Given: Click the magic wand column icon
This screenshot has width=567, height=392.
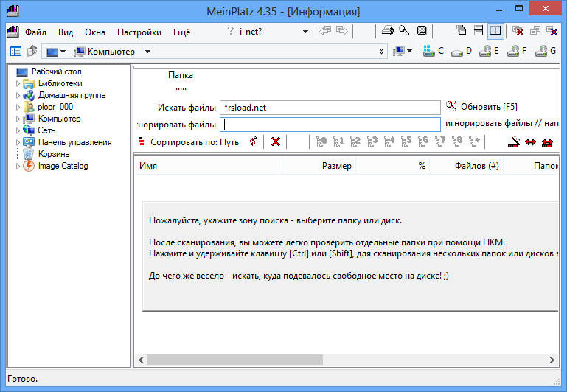Looking at the screenshot, I should pos(513,141).
